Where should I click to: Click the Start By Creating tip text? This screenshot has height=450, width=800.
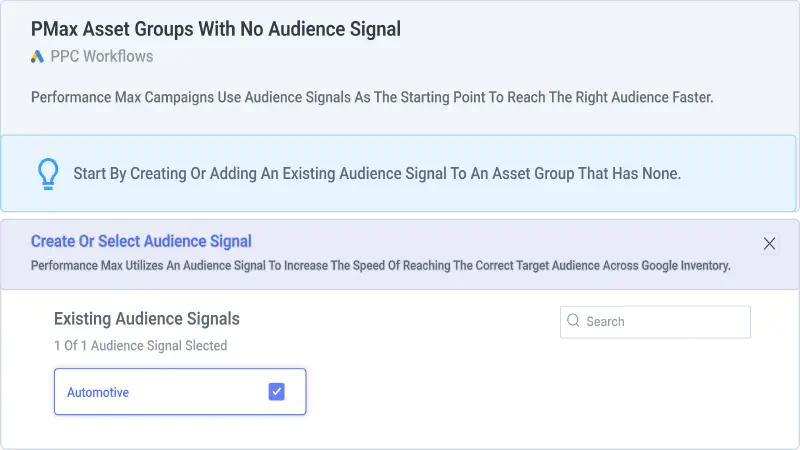pyautogui.click(x=377, y=173)
